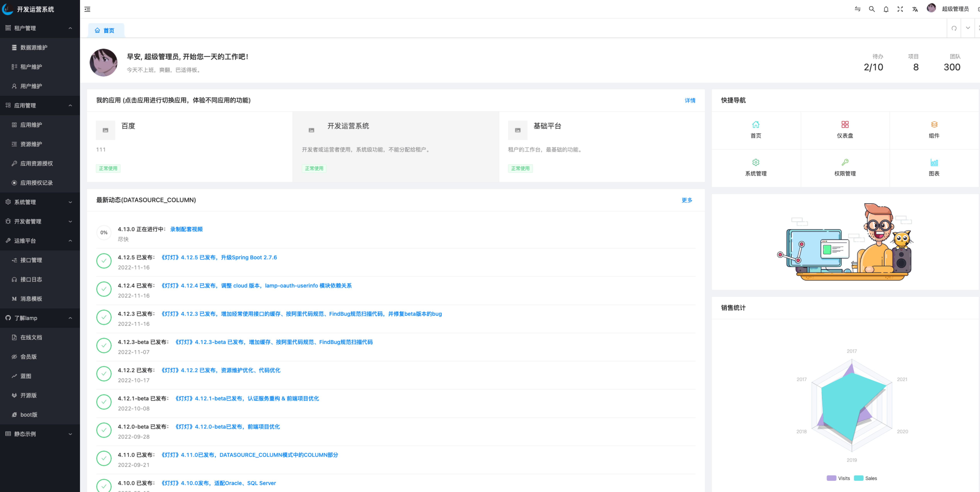Open the 权限管理 key shortcut icon
This screenshot has width=980, height=492.
845,163
